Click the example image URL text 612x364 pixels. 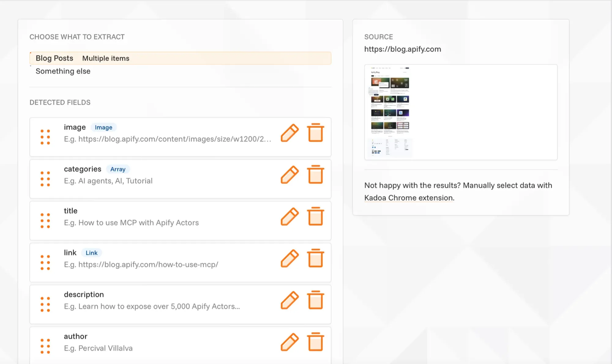coord(175,139)
